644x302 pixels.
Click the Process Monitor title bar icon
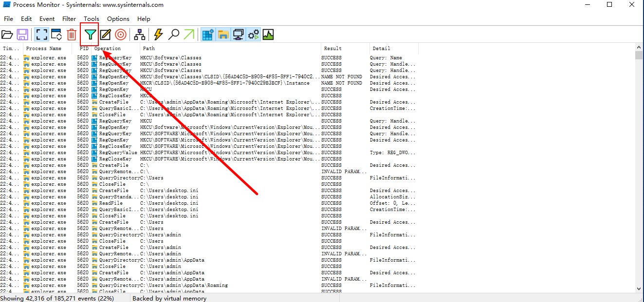pyautogui.click(x=6, y=5)
